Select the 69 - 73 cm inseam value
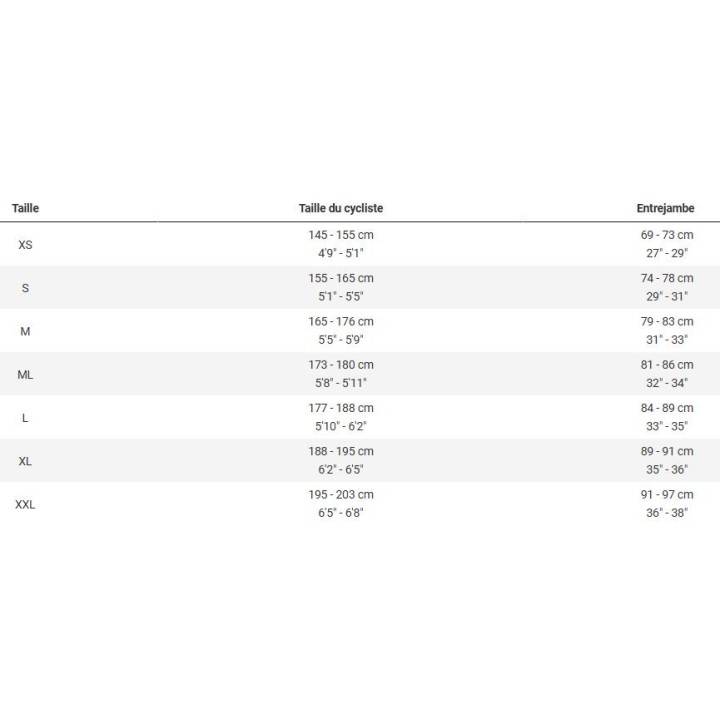The image size is (720, 720). click(x=667, y=235)
